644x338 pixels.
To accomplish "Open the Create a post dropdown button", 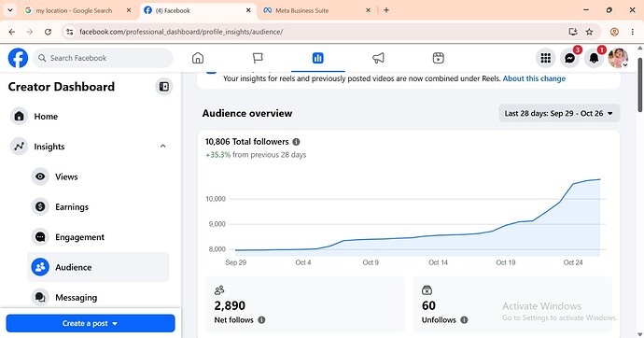I will coord(91,323).
